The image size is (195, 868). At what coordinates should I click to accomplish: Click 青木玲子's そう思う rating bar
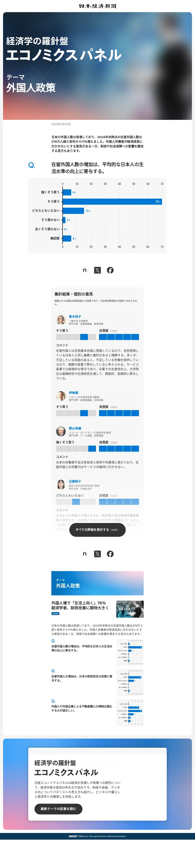coord(76,337)
